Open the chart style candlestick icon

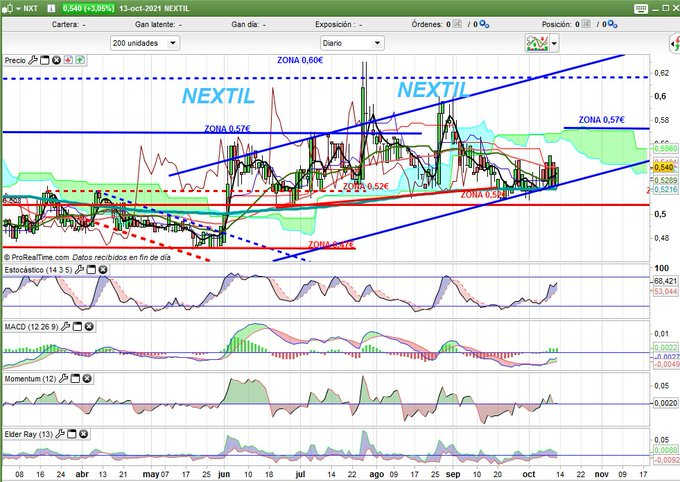(x=8, y=8)
